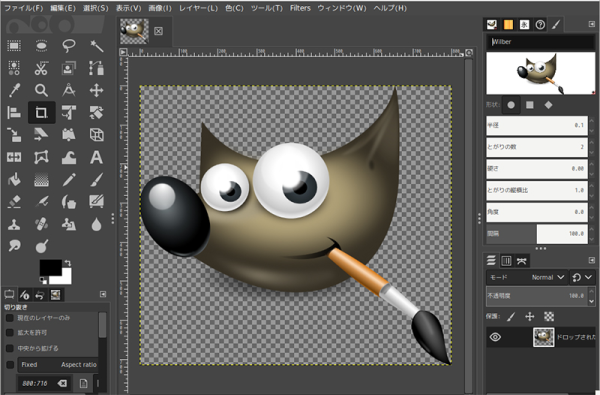Select the Text tool
The image size is (600, 395).
click(96, 157)
